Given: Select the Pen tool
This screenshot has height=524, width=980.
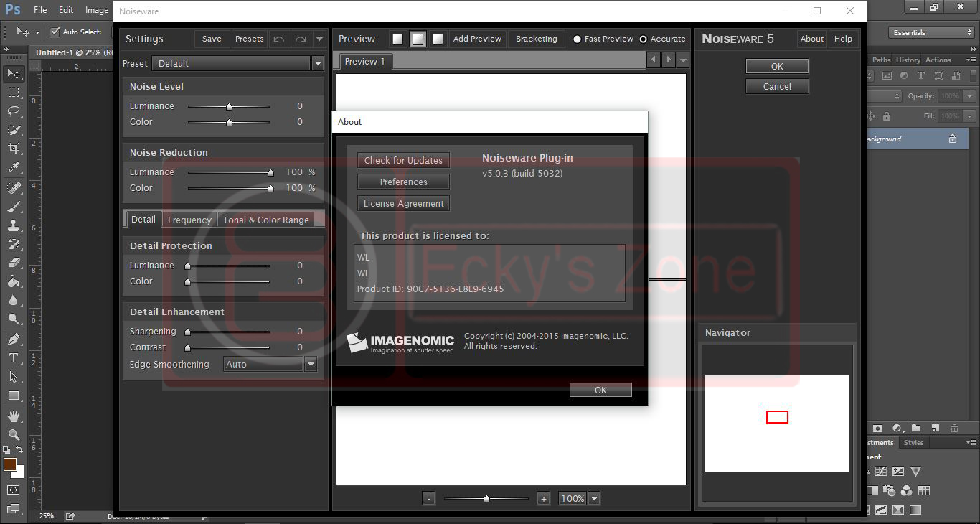Looking at the screenshot, I should (x=14, y=340).
